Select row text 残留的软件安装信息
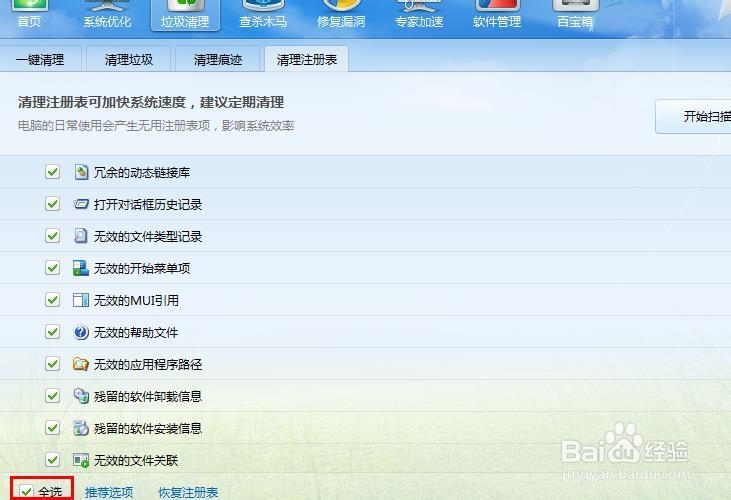This screenshot has height=500, width=731. tap(148, 428)
